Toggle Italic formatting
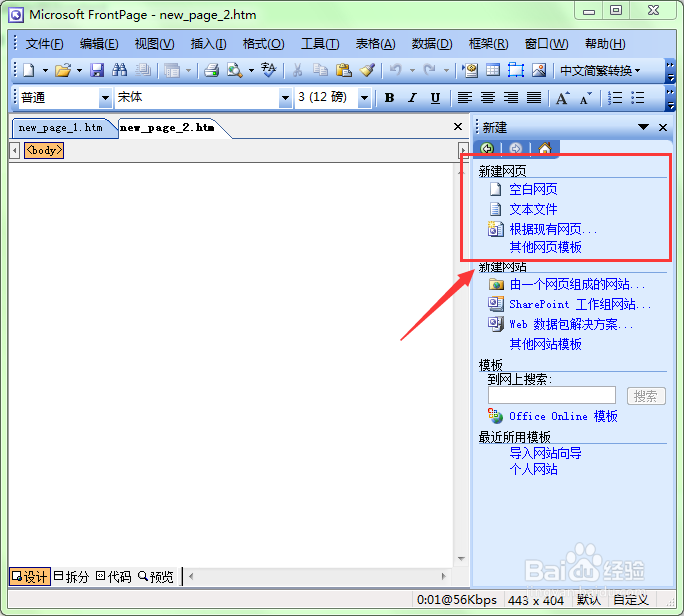This screenshot has width=684, height=616. click(x=412, y=98)
